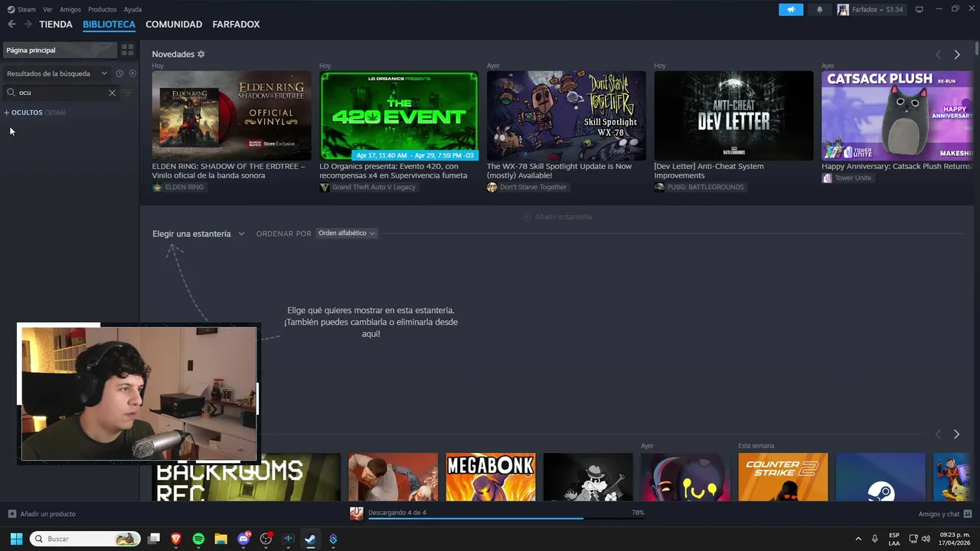The height and width of the screenshot is (551, 980).
Task: Open collections grid view icon
Action: (128, 50)
